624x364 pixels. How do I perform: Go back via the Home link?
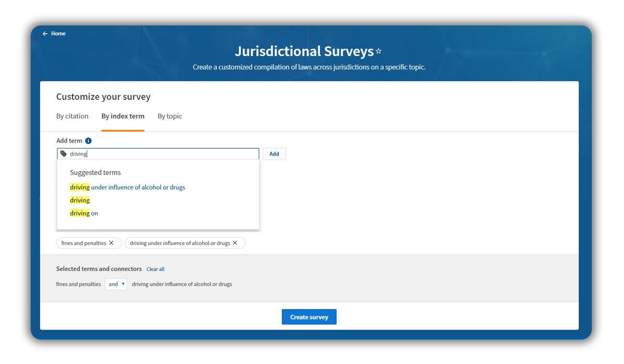[58, 34]
